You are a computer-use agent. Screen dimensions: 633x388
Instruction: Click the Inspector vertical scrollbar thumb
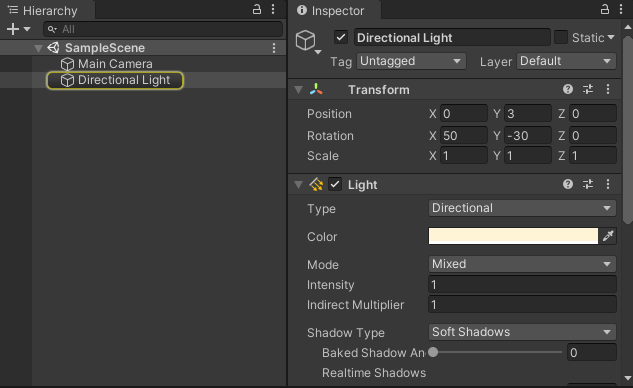[x=627, y=129]
